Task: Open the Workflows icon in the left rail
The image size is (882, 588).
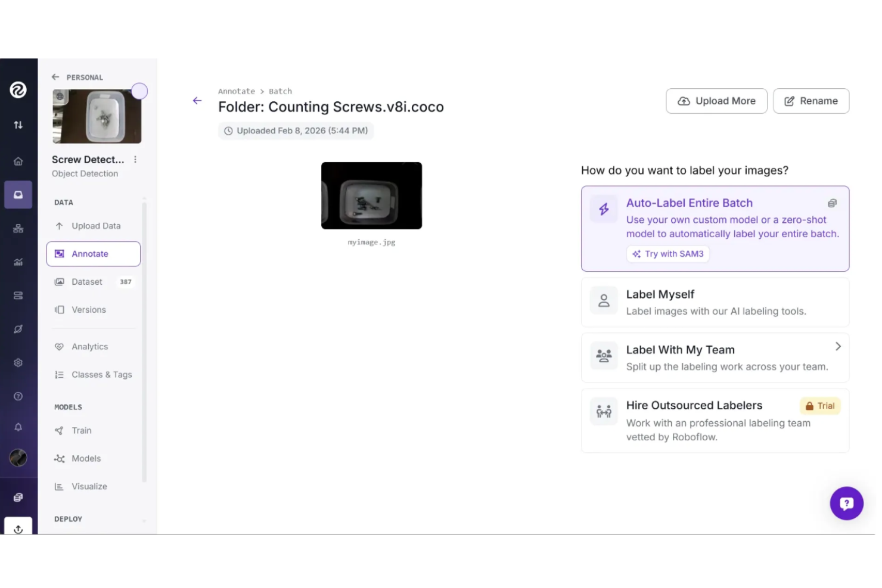Action: (18, 228)
